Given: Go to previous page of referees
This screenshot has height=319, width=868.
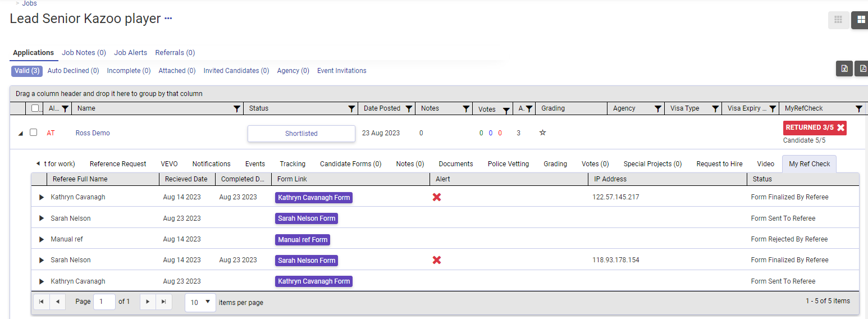Looking at the screenshot, I should pyautogui.click(x=58, y=302).
